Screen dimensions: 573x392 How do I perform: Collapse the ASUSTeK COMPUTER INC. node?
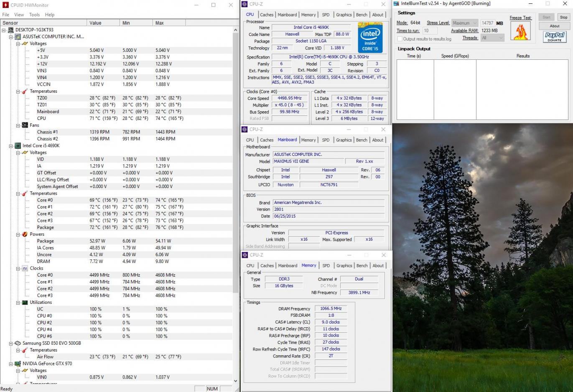pyautogui.click(x=11, y=37)
